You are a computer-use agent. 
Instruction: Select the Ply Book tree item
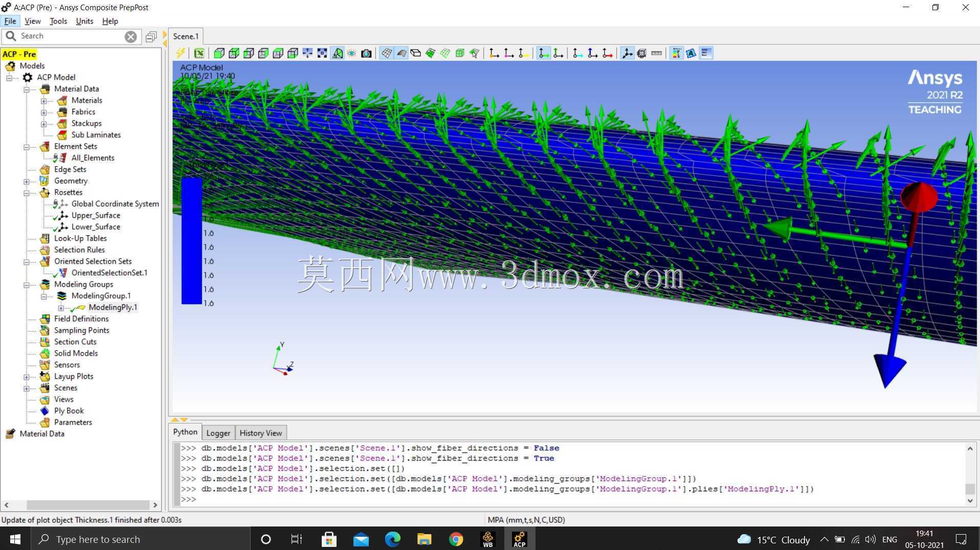(69, 411)
